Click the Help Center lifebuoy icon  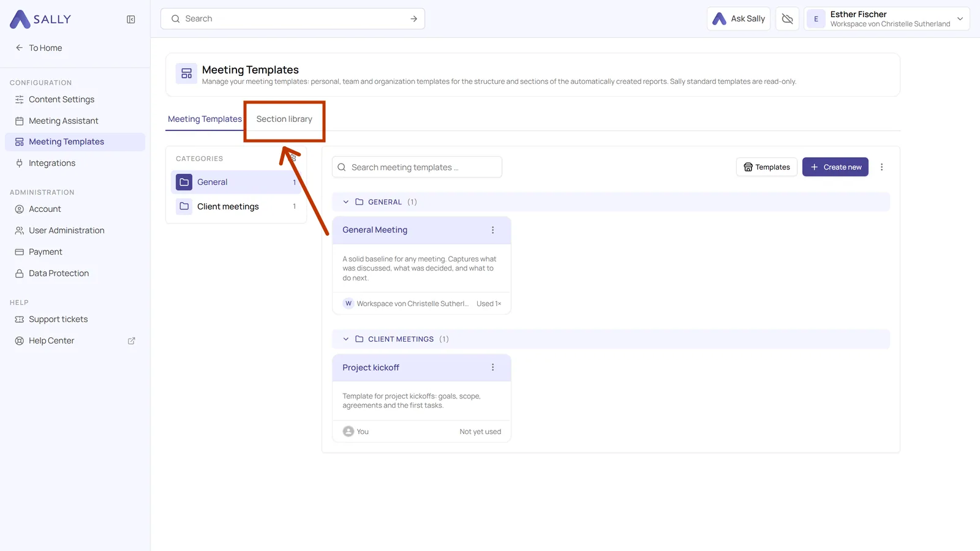[x=20, y=341]
